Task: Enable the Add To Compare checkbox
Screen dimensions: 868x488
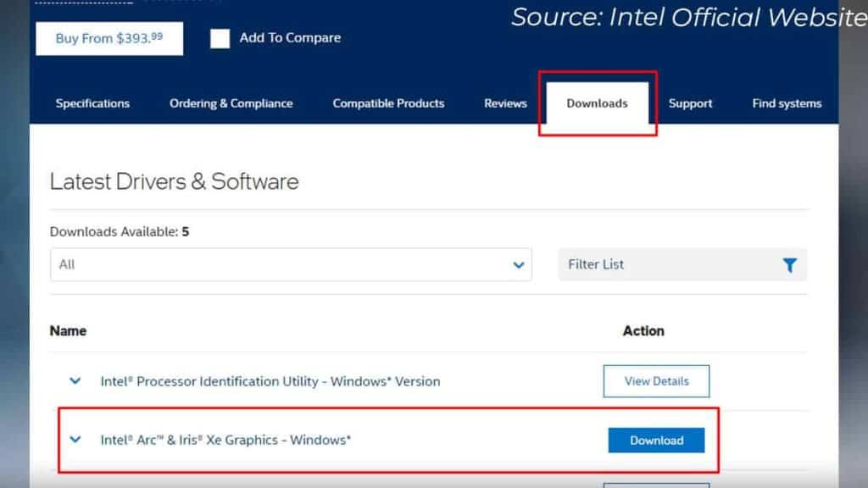Action: coord(220,38)
